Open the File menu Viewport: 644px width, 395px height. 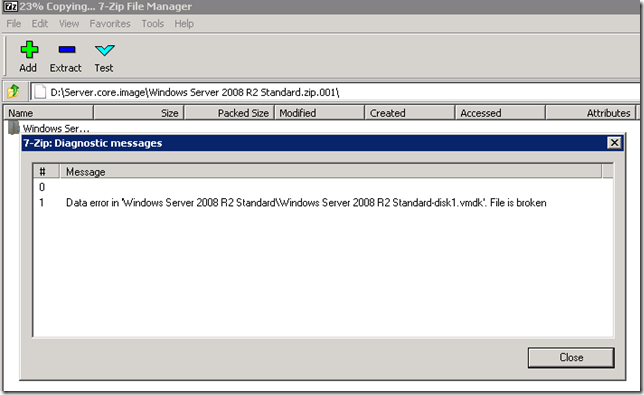[x=14, y=23]
